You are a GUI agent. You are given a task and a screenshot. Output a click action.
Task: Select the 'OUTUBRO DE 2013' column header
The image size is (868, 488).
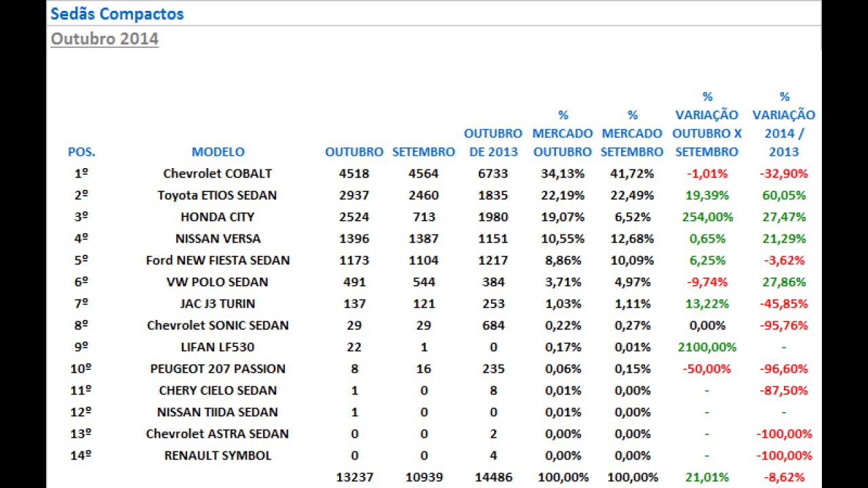[x=493, y=142]
